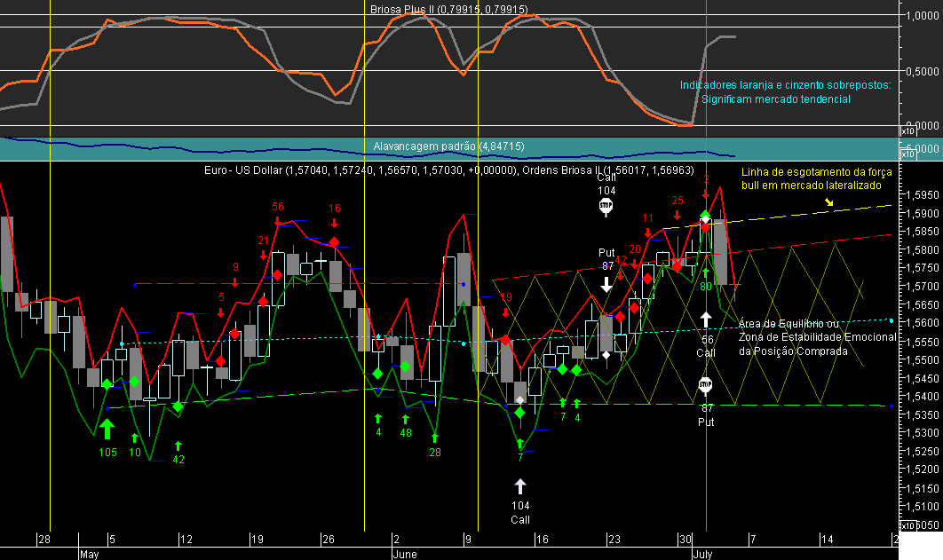Click the red diamond marker below red 16
943x560 pixels.
pos(335,243)
